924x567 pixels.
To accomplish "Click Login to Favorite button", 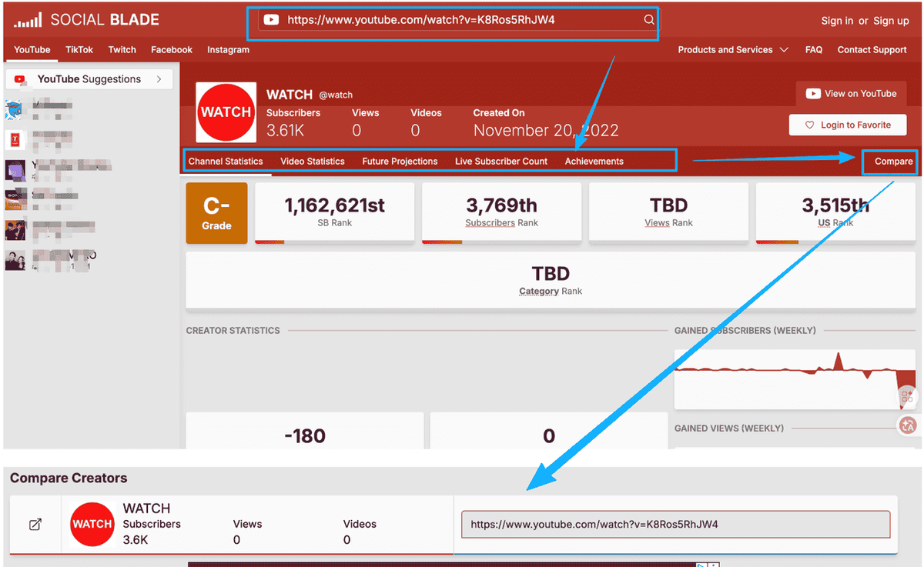I will coord(848,125).
